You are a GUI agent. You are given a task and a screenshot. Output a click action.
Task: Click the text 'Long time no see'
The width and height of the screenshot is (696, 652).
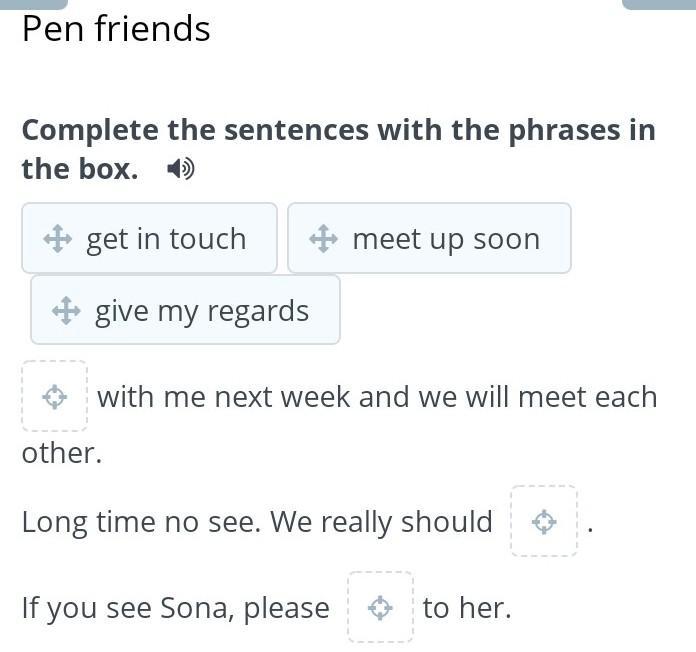(x=139, y=522)
